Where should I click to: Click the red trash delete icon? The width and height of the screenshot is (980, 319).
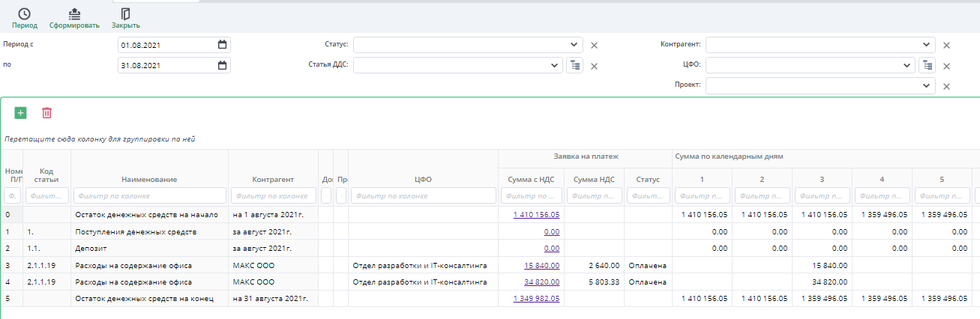pyautogui.click(x=46, y=113)
